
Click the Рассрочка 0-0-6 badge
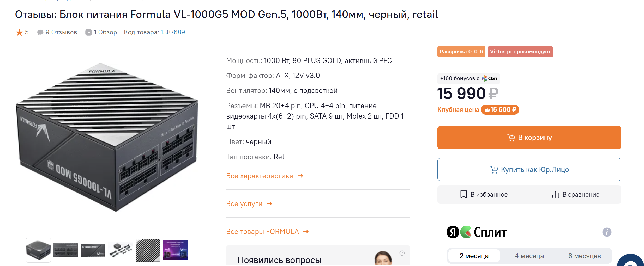click(x=461, y=52)
